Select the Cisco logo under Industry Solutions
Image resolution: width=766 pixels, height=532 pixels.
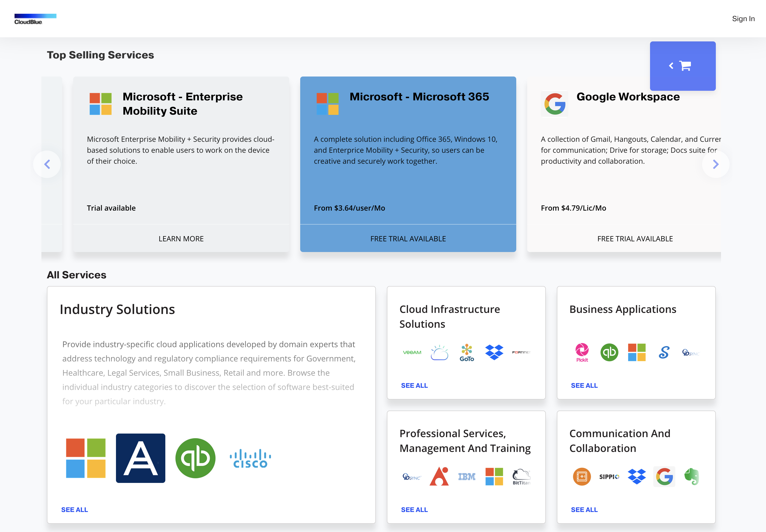[x=250, y=459]
